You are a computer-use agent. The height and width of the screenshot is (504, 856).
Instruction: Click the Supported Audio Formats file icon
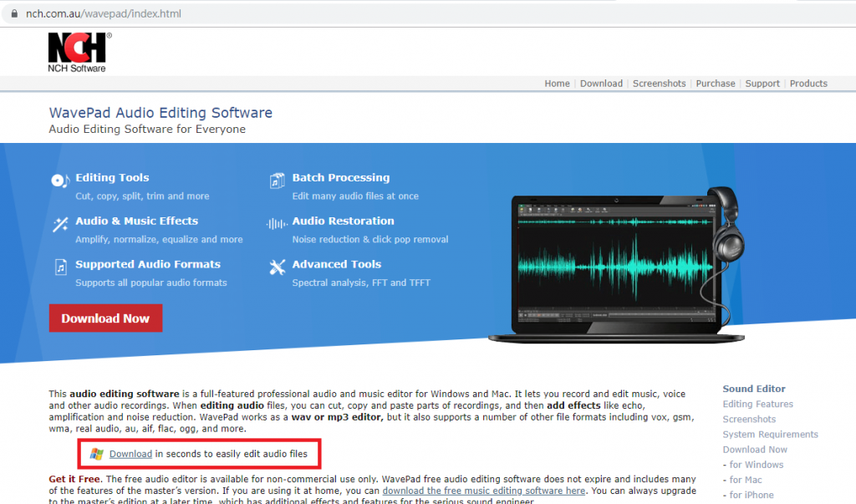(60, 267)
